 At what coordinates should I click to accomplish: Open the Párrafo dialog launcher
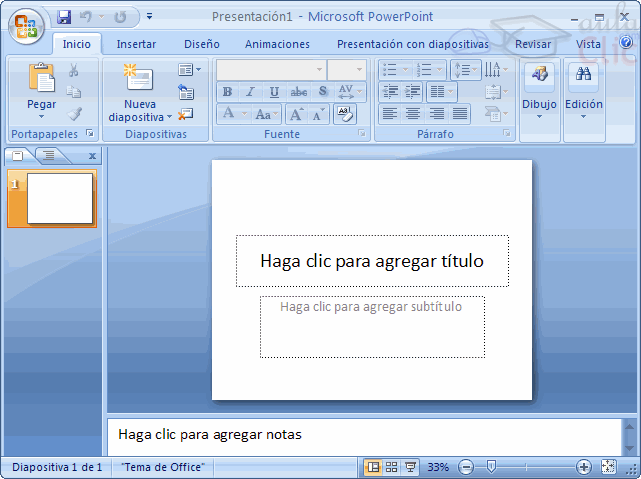coord(507,133)
